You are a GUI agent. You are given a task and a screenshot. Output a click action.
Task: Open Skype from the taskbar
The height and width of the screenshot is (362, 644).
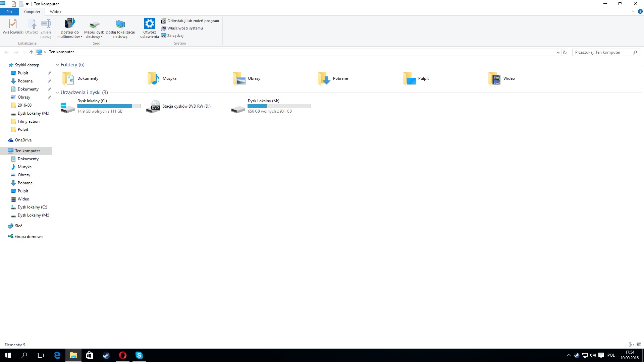139,355
